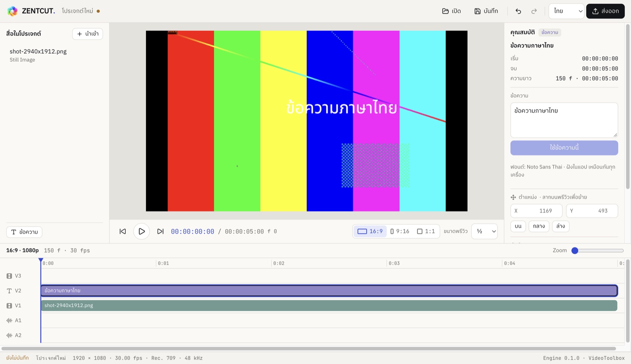Viewport: 631px width, 364px height.
Task: Select the ข้อความภาษาไทย clip on V2
Action: pyautogui.click(x=329, y=291)
